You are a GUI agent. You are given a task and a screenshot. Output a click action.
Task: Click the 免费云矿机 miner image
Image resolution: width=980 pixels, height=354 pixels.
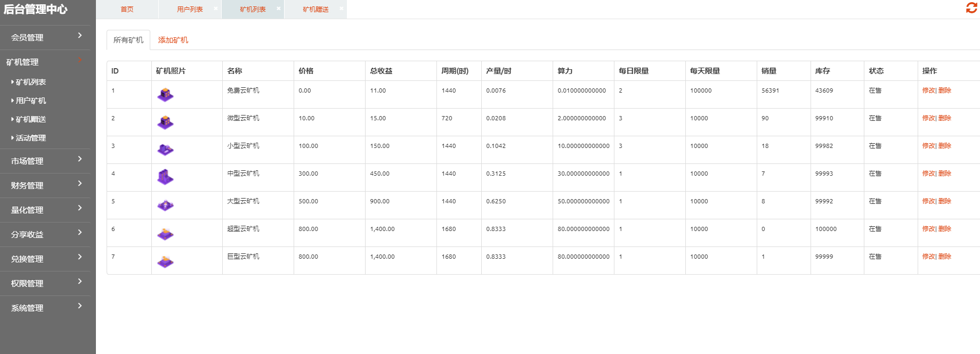(x=166, y=95)
